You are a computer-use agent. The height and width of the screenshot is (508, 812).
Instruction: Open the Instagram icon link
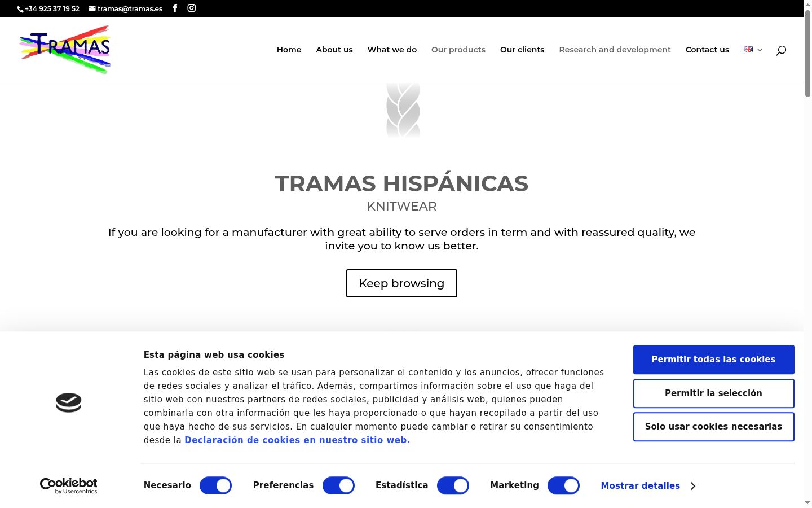pos(192,8)
